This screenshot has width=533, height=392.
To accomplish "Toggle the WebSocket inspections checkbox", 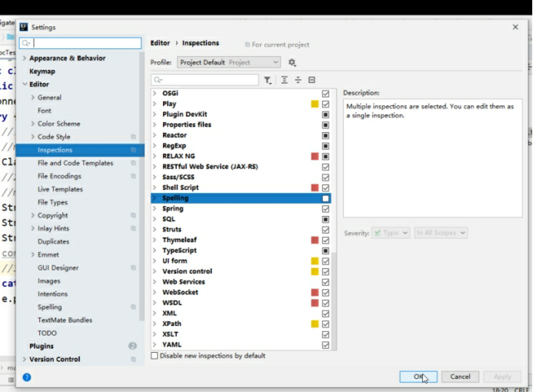I will point(325,293).
